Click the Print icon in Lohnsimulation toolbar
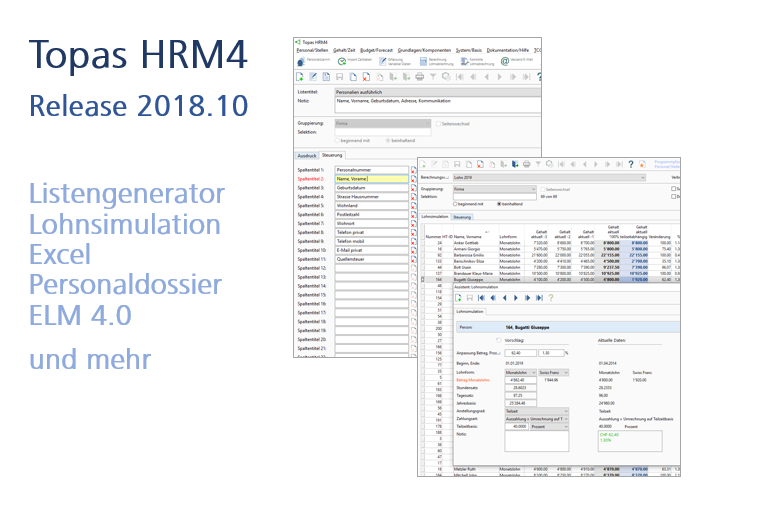The image size is (778, 512). [526, 164]
